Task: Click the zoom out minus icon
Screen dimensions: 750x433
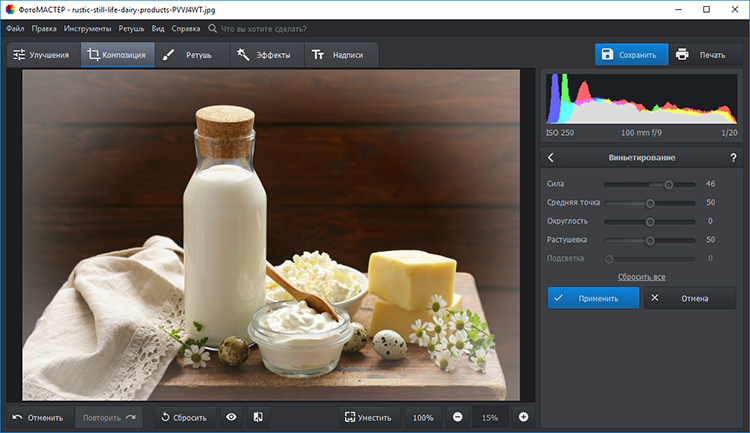Action: (x=457, y=417)
